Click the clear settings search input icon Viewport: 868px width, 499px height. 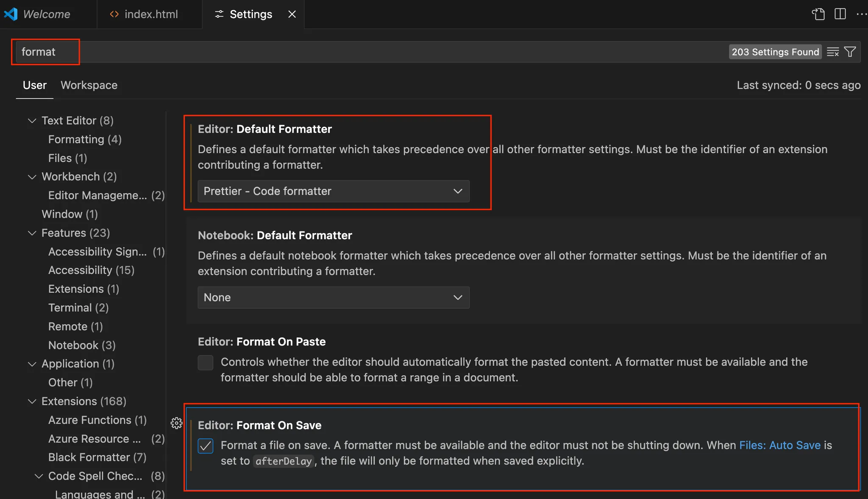point(832,52)
